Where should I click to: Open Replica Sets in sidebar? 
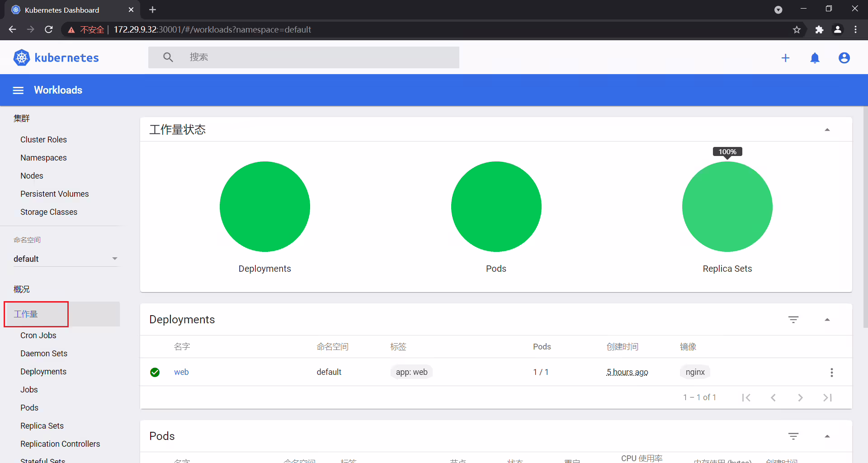click(42, 426)
